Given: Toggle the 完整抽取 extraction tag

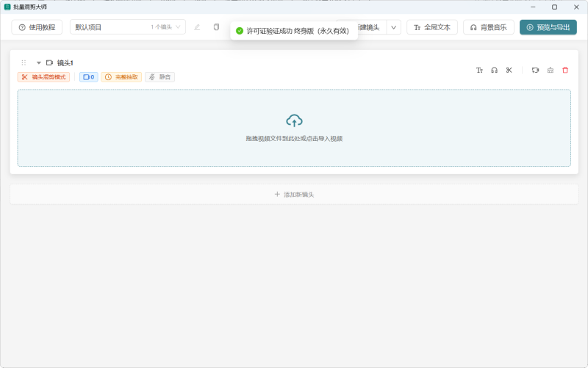Looking at the screenshot, I should (121, 77).
